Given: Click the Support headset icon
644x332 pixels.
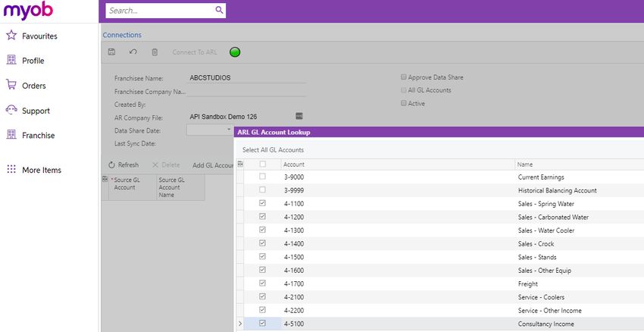Looking at the screenshot, I should [x=11, y=110].
